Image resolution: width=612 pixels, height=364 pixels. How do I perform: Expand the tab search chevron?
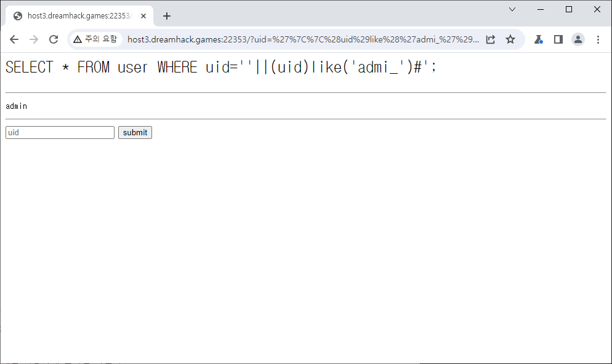click(512, 9)
